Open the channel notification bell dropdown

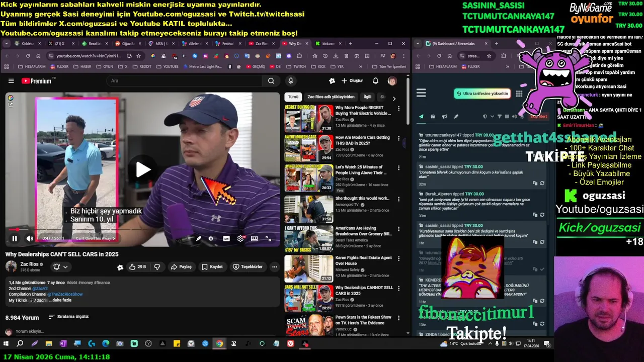click(x=60, y=267)
